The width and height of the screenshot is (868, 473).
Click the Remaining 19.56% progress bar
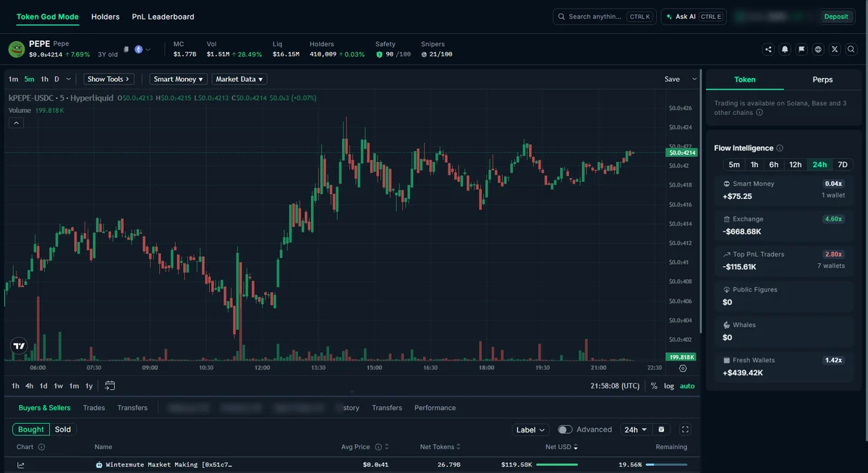tap(665, 464)
